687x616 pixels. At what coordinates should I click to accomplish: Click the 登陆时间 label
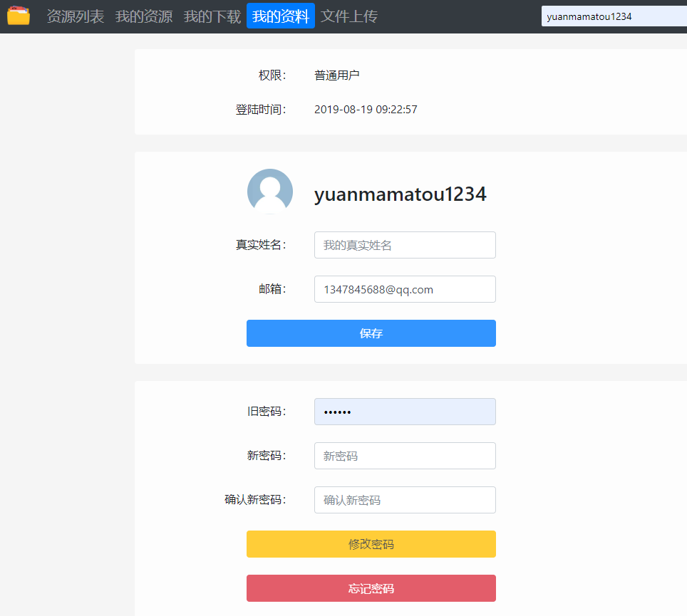click(x=259, y=109)
